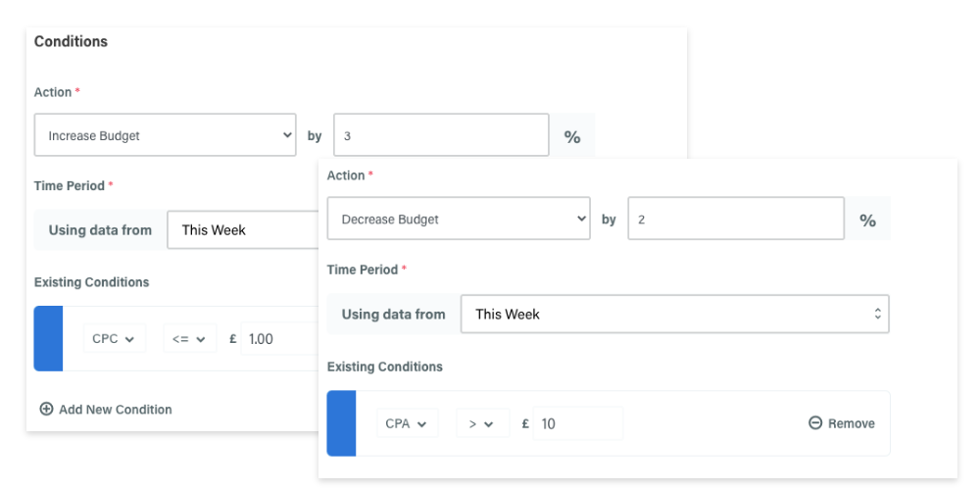This screenshot has height=490, width=980.
Task: Click Add New Condition link
Action: click(x=106, y=410)
